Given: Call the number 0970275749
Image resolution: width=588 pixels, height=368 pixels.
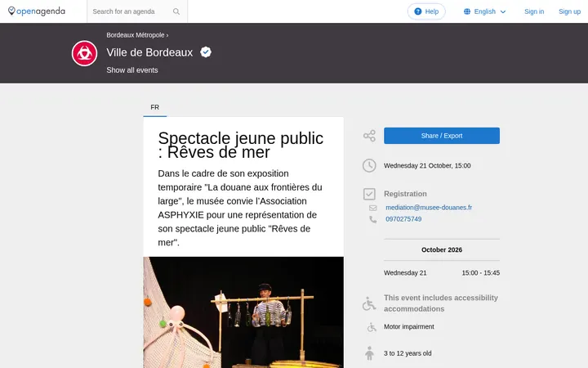Looking at the screenshot, I should click(403, 219).
